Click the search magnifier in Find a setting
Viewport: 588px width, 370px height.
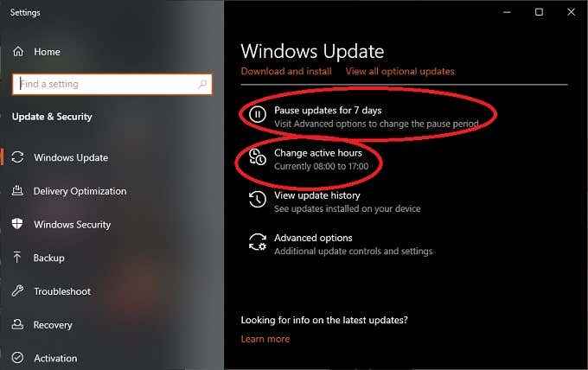(x=202, y=84)
